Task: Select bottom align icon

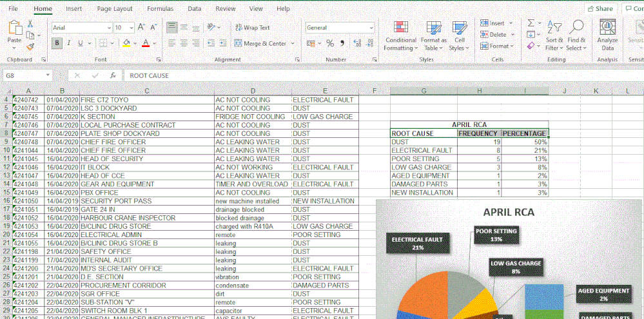Action: click(195, 28)
